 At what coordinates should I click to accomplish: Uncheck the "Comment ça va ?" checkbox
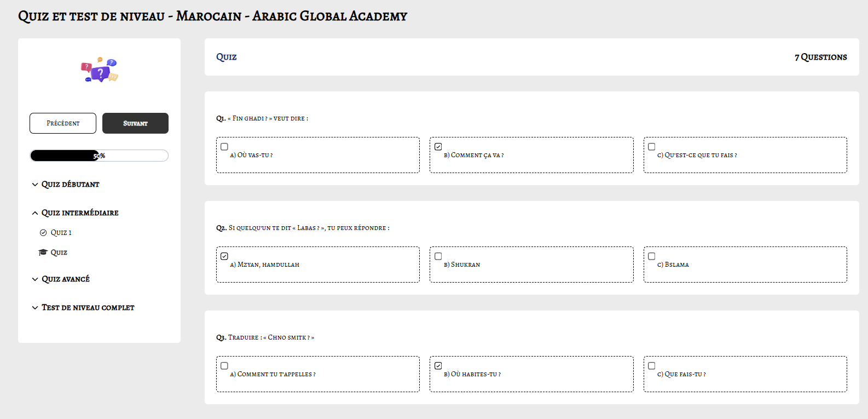(438, 147)
